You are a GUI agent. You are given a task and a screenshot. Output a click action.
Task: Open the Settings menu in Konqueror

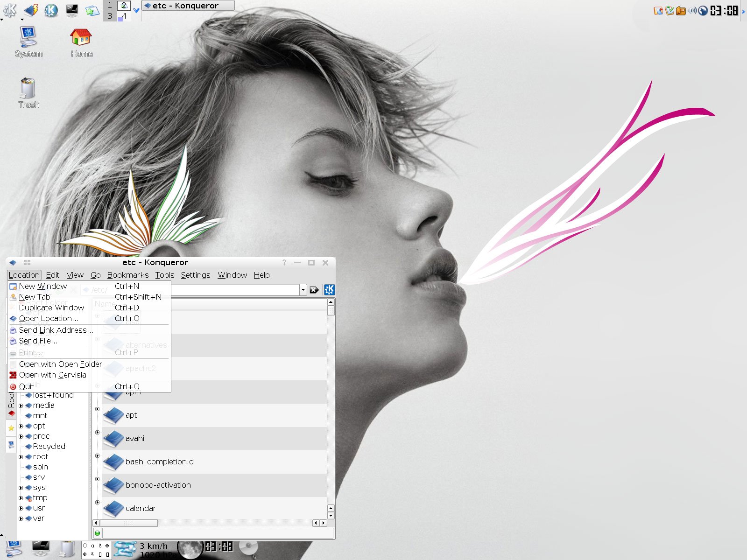[x=196, y=275]
